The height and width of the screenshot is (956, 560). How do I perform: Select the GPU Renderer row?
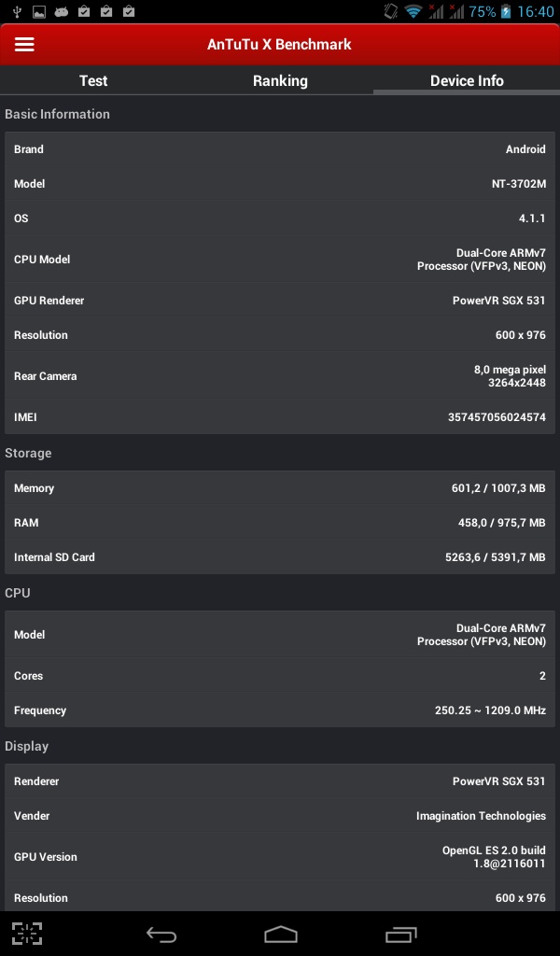tap(280, 301)
